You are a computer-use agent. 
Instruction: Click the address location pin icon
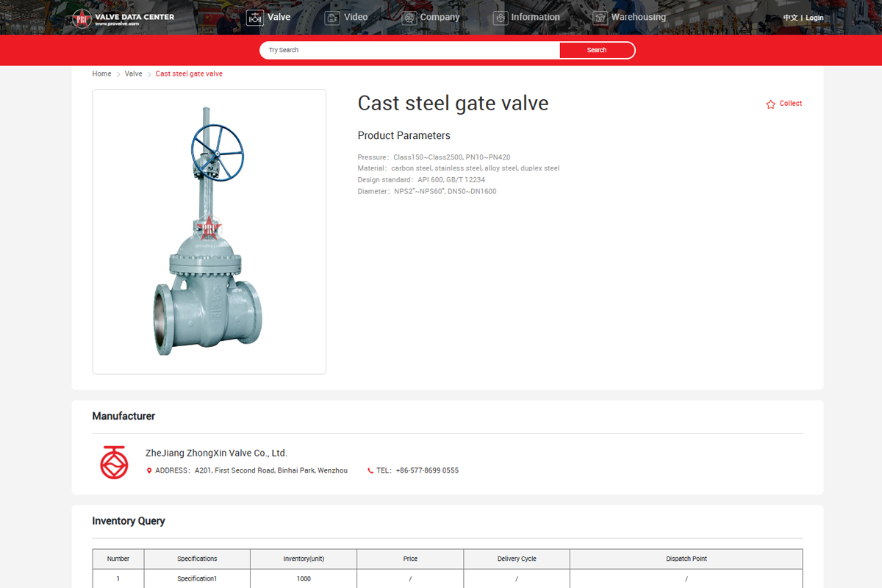149,470
